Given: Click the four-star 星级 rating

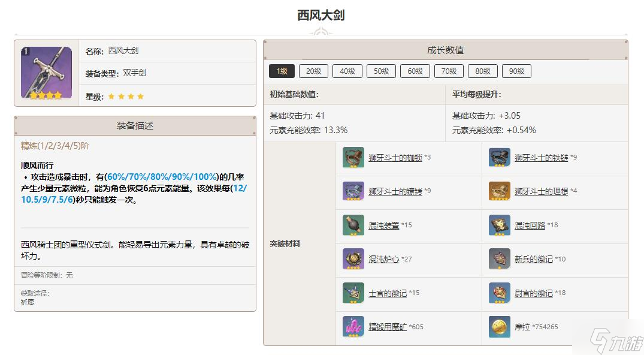Looking at the screenshot, I should [x=126, y=97].
